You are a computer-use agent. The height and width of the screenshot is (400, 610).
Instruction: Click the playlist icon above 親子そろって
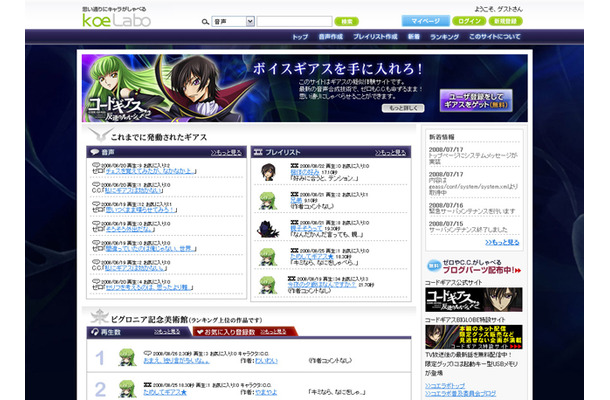294,222
